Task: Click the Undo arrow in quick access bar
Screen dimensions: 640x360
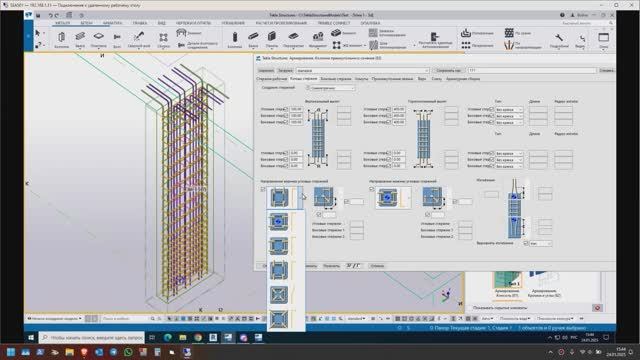Action: tap(51, 15)
